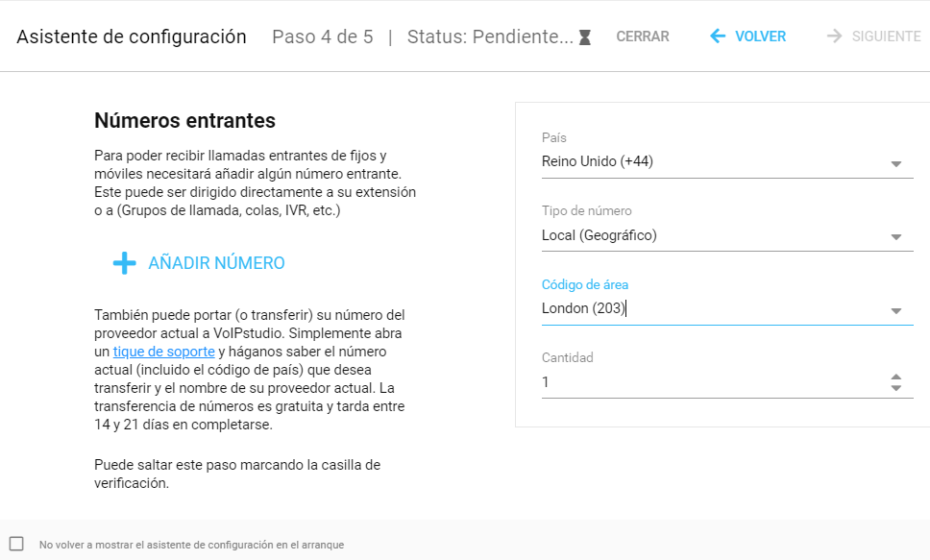The width and height of the screenshot is (930, 560).
Task: Click the left arrow icon beside VOLVER
Action: click(x=717, y=37)
